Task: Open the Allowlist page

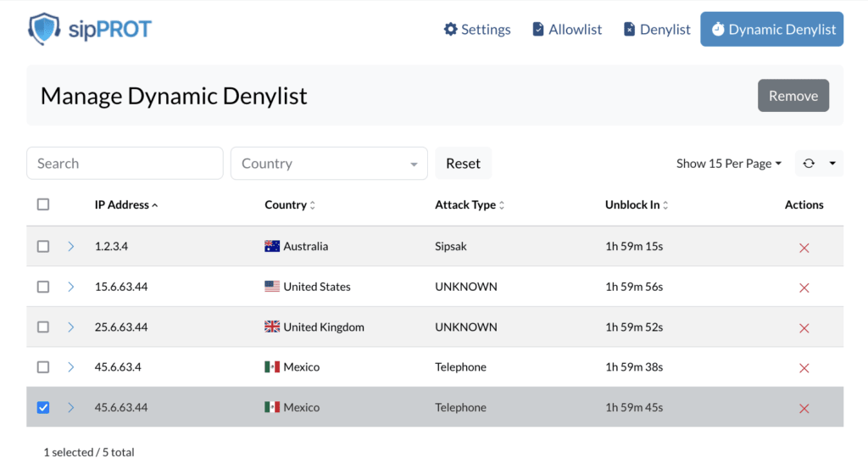Action: [x=567, y=30]
